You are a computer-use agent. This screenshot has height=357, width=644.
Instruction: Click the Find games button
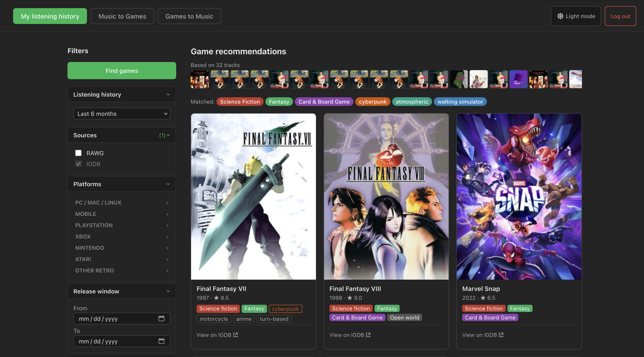point(122,70)
